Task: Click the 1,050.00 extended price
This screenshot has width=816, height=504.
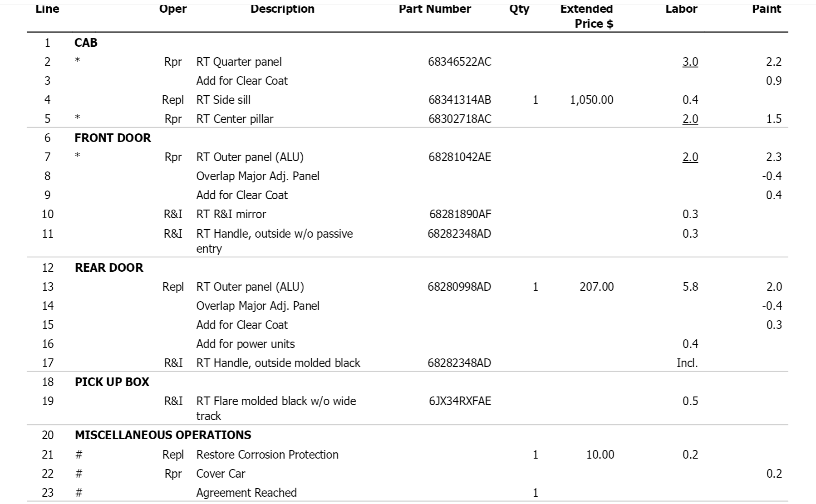Action: tap(591, 100)
